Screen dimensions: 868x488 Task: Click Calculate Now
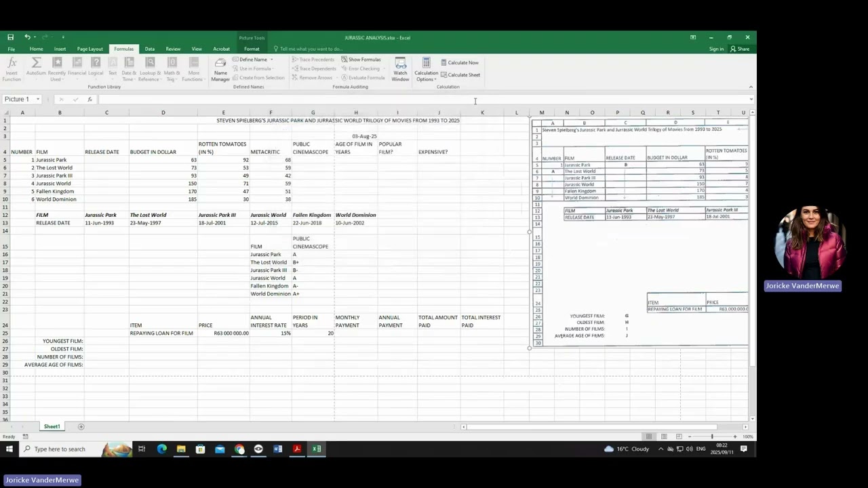[x=460, y=62]
